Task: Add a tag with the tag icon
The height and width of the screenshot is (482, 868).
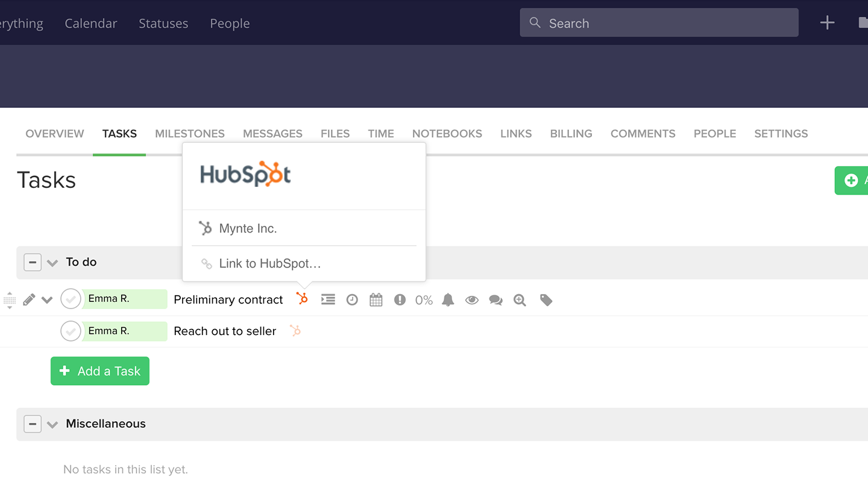Action: click(546, 299)
